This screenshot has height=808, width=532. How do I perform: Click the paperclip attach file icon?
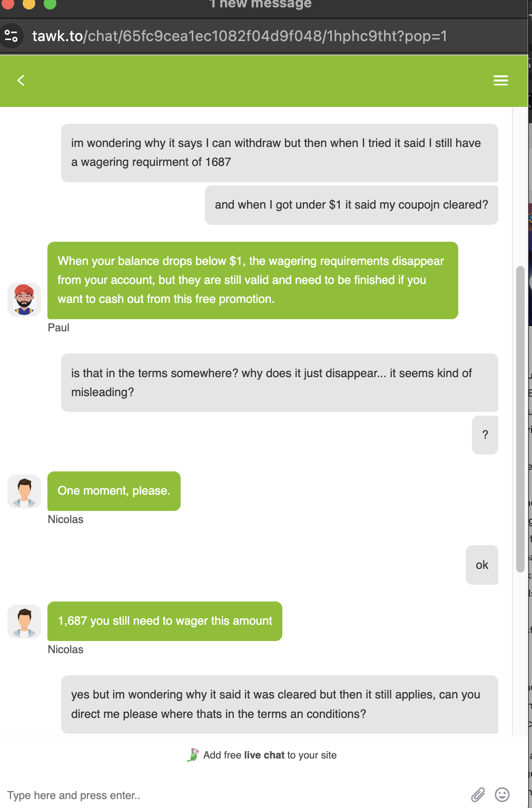pos(478,794)
